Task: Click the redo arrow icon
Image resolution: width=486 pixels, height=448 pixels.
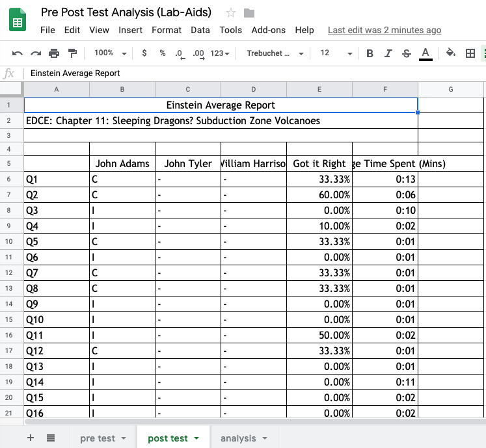Action: coord(36,53)
